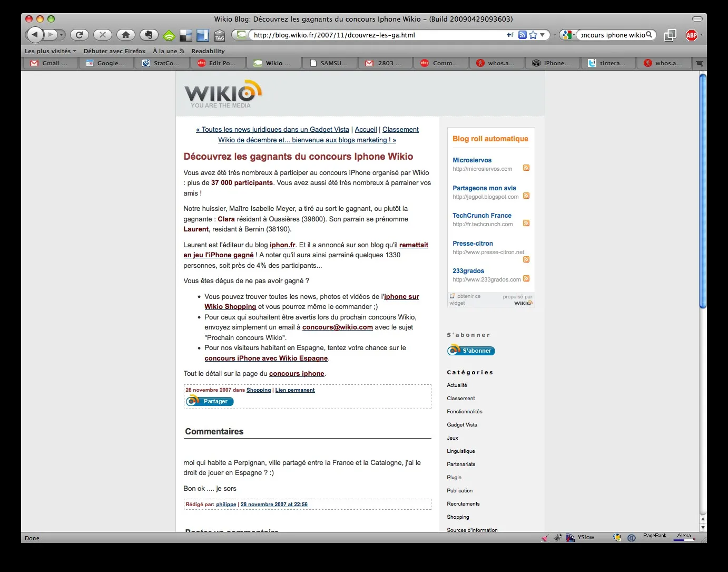Reload the current page
This screenshot has width=728, height=572.
click(x=79, y=35)
